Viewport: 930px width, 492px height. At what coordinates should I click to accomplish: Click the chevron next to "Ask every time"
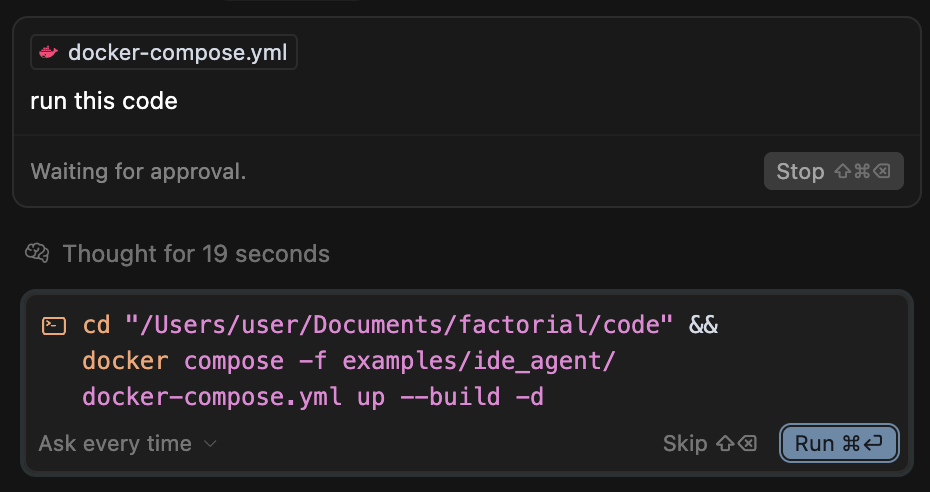pos(210,443)
